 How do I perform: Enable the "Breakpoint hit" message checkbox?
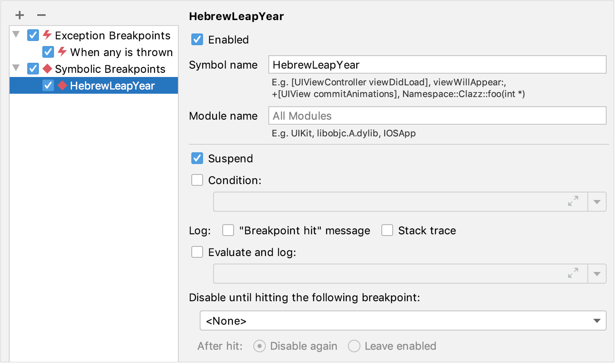pyautogui.click(x=228, y=230)
